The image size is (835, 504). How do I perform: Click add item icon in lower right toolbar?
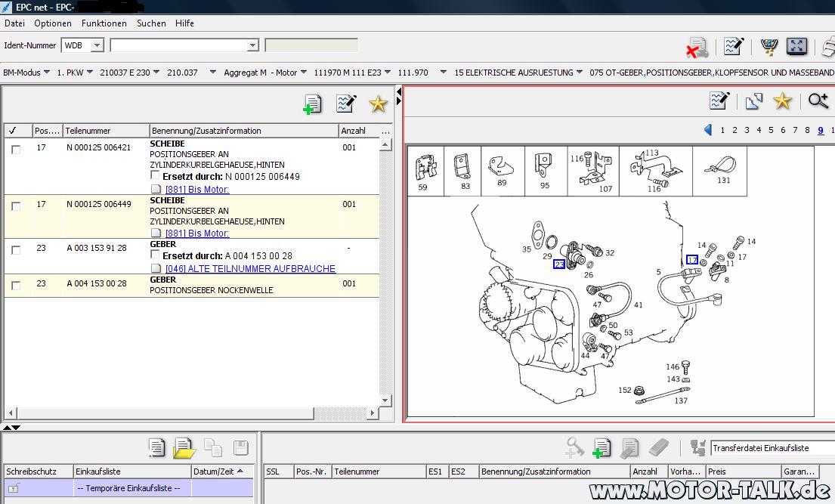coord(602,448)
